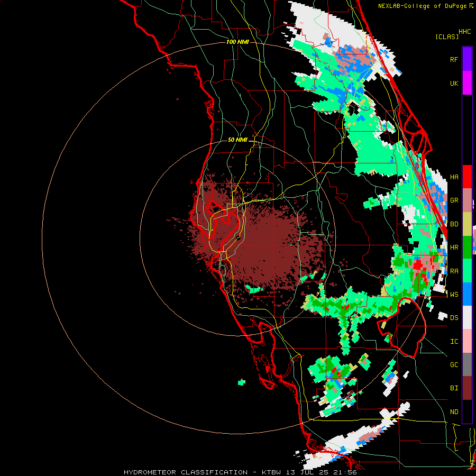
Task: Click the white DS legend swatch
Action: click(467, 317)
